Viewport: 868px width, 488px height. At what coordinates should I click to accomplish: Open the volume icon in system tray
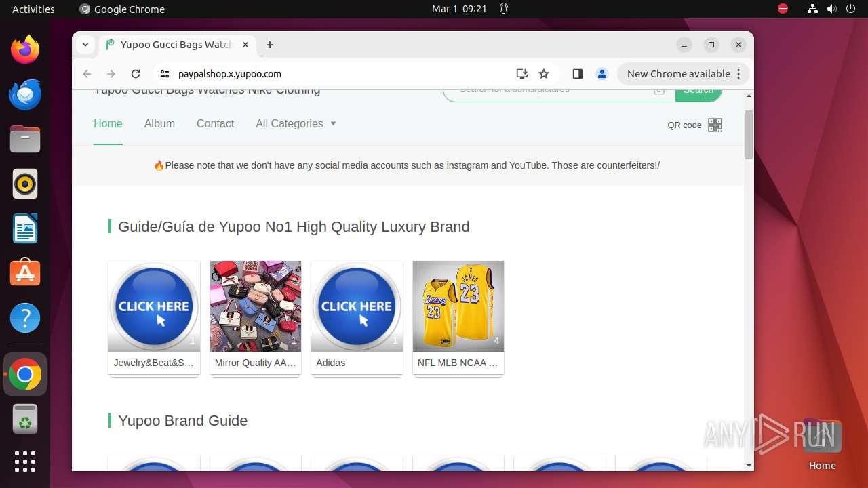(831, 9)
